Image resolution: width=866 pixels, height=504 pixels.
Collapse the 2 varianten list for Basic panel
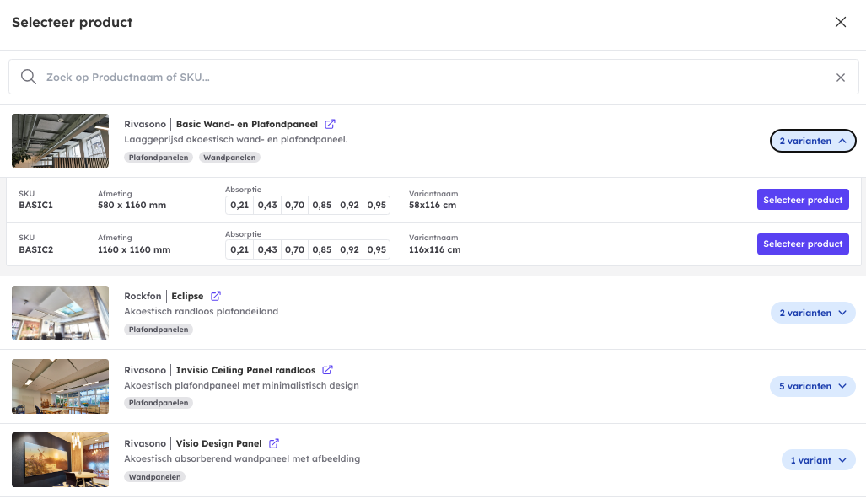[813, 141]
